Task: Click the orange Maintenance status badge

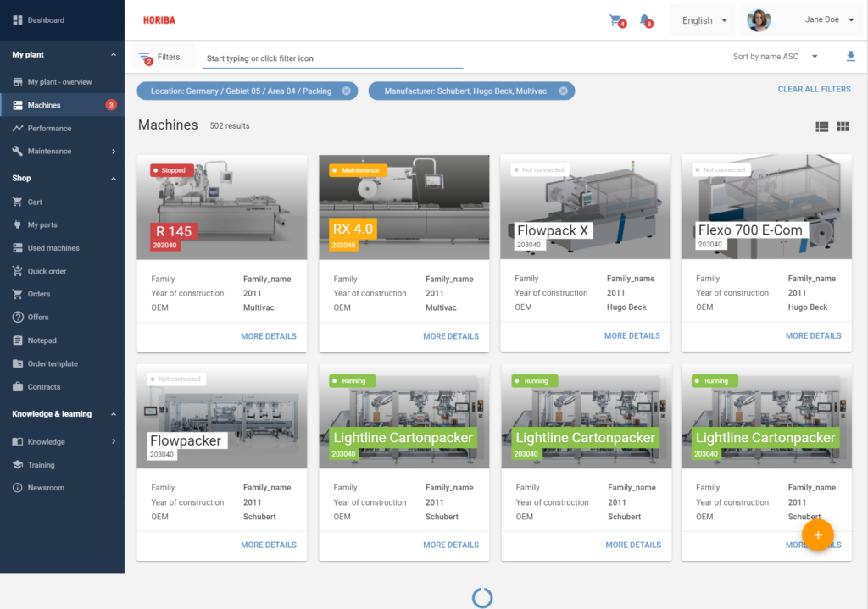Action: point(358,170)
